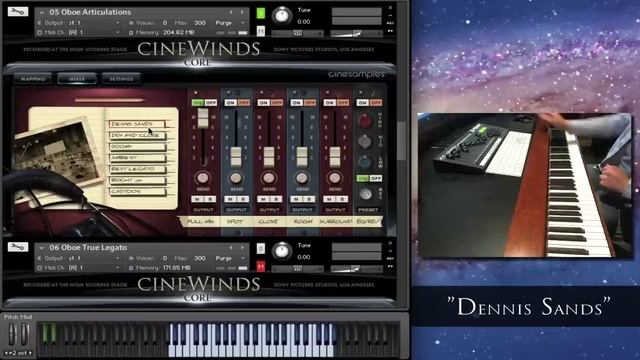The image size is (640, 360).
Task: Open Midi Ch dropdown of Oboe True Legato
Action: click(79, 267)
